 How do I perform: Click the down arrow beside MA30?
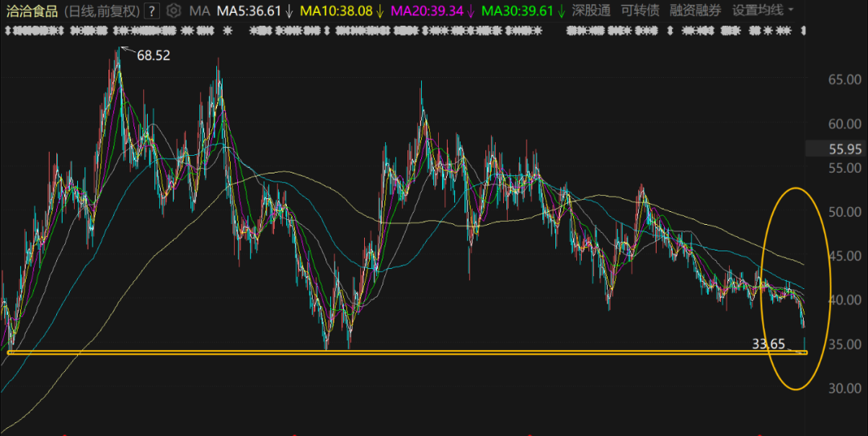point(562,11)
